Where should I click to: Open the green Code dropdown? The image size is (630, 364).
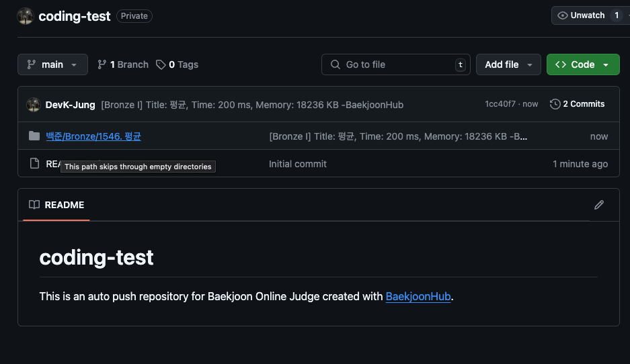582,64
